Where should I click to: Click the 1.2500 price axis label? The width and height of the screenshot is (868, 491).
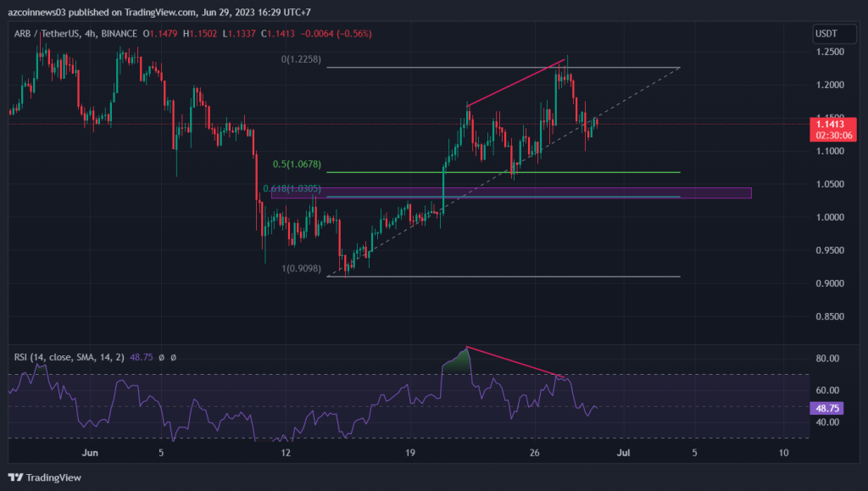point(830,52)
